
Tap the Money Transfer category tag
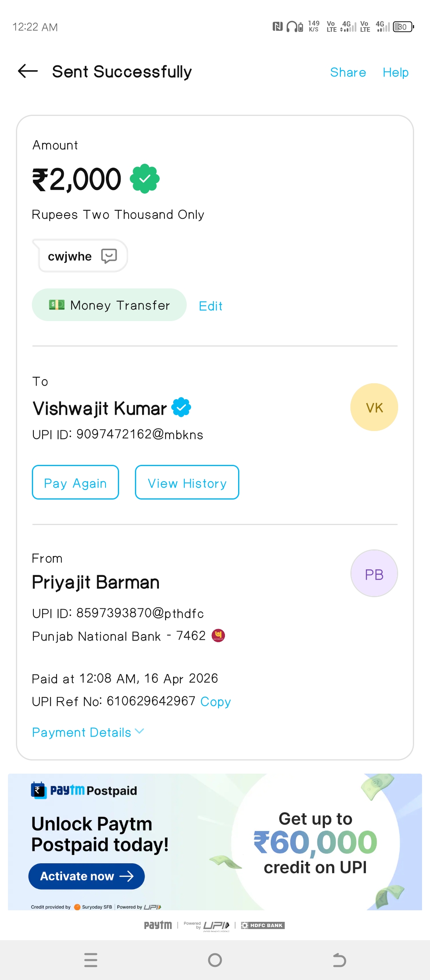click(109, 305)
